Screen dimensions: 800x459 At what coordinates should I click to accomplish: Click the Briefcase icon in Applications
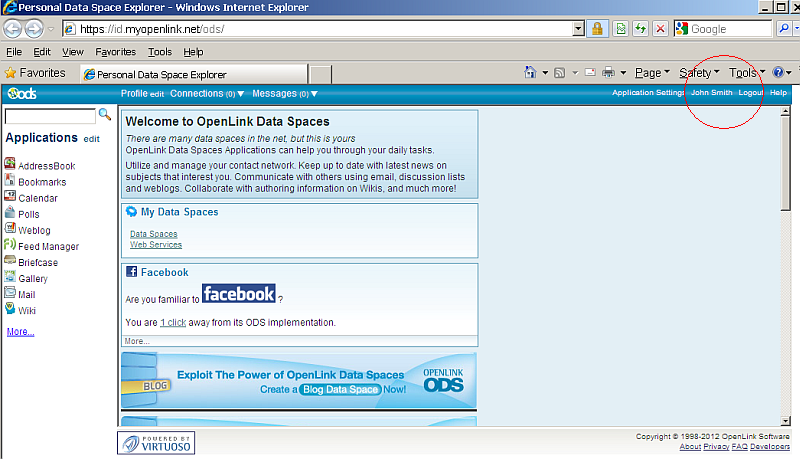click(10, 261)
